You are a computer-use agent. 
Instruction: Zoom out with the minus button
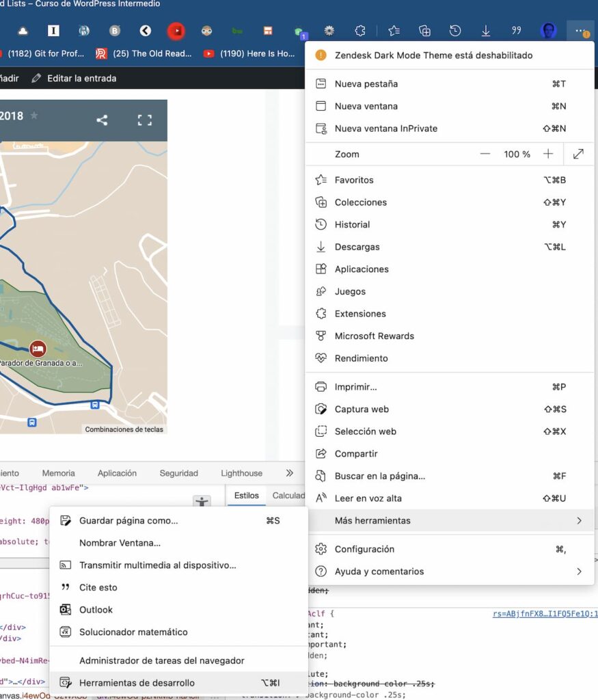click(x=485, y=154)
